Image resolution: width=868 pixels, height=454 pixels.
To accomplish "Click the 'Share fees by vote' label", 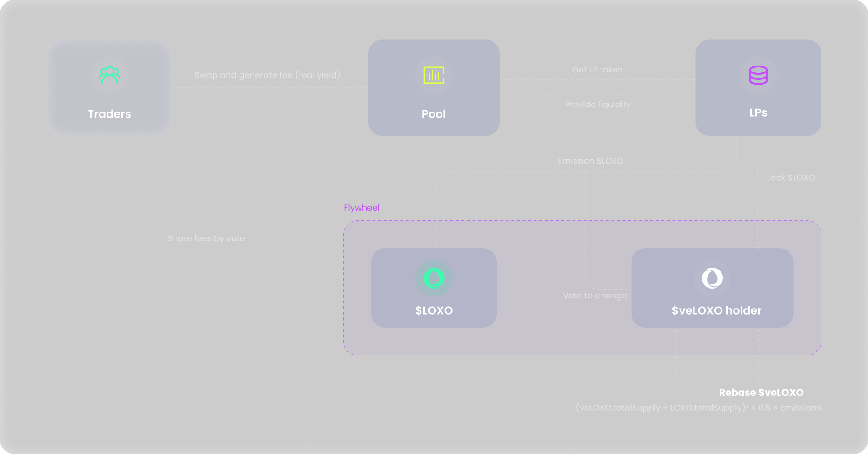I will [206, 238].
